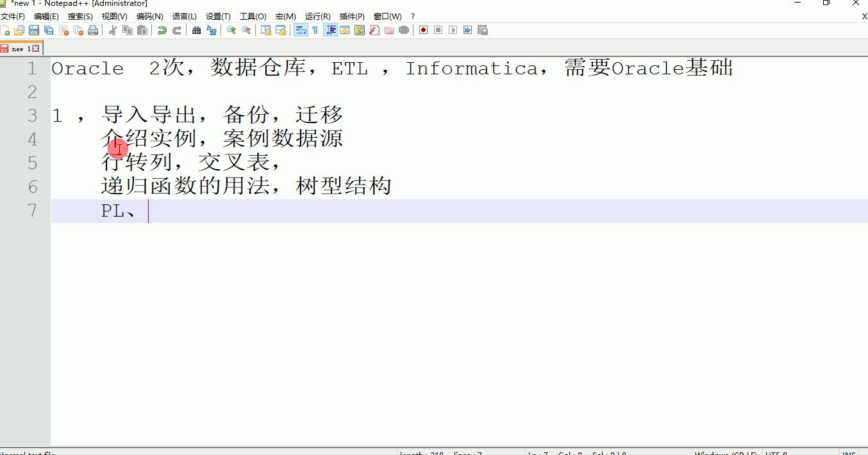
Task: Open the ? help menu
Action: (413, 16)
